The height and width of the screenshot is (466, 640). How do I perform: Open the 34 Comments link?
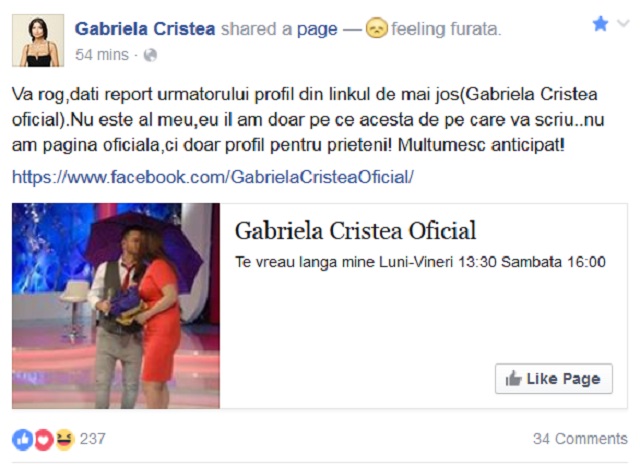click(x=580, y=439)
